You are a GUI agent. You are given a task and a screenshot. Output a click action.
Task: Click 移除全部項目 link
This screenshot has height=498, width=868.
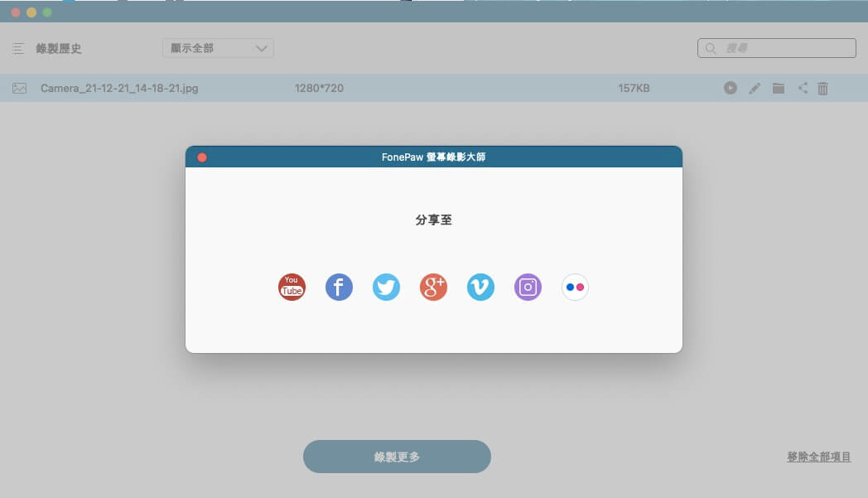point(819,457)
